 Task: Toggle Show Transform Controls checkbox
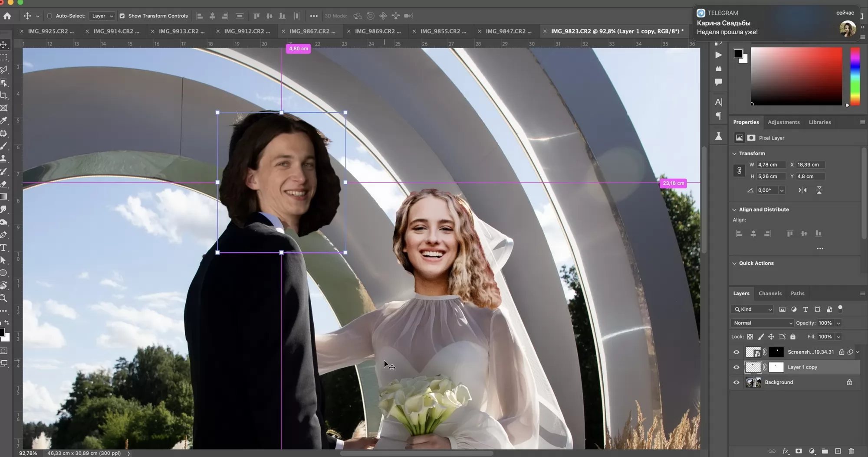click(x=122, y=16)
